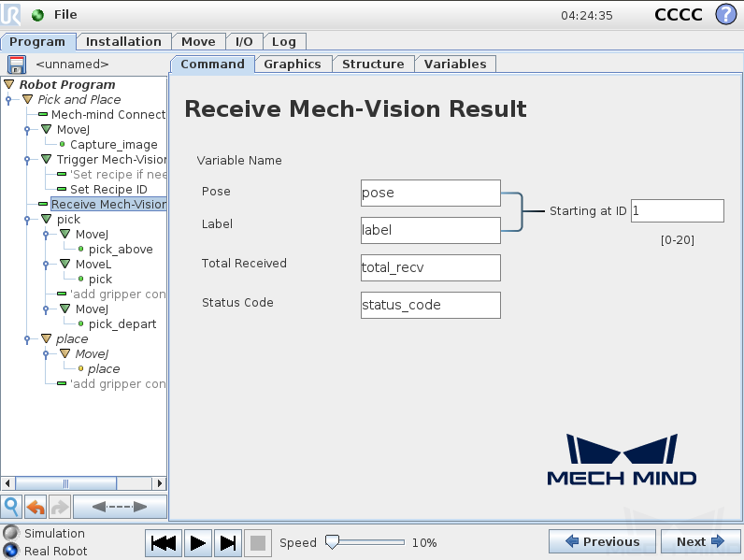The width and height of the screenshot is (744, 560).
Task: Click the Next button
Action: [x=700, y=541]
